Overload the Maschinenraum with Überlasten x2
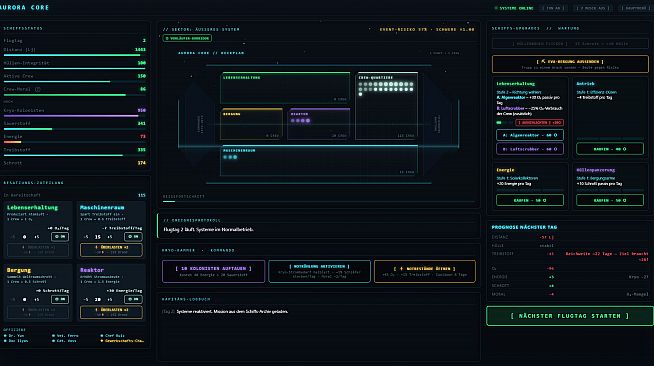 [111, 250]
